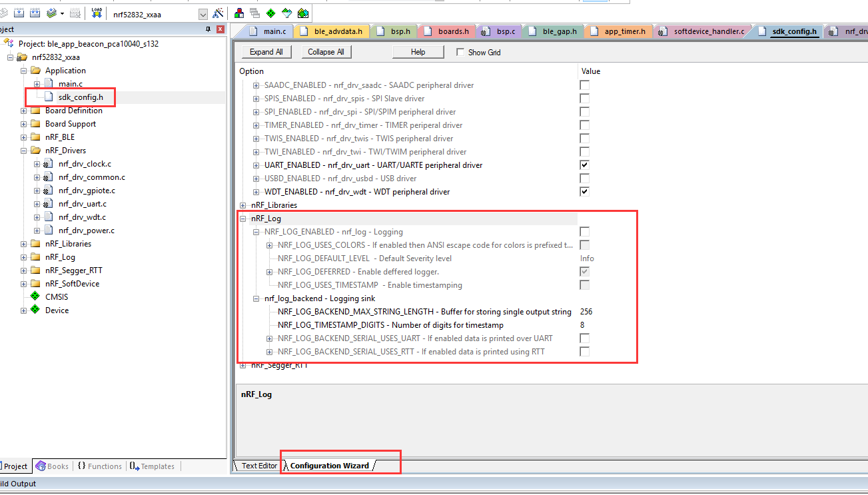This screenshot has height=495, width=868.
Task: Click the Translate current file toolbar icon
Action: coord(5,13)
